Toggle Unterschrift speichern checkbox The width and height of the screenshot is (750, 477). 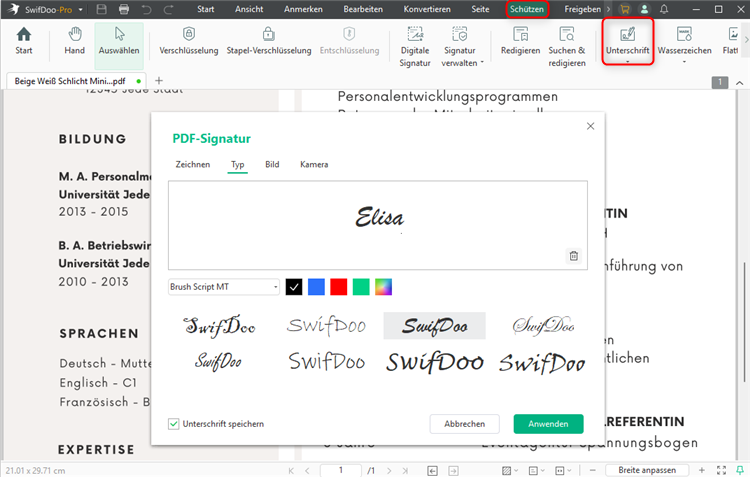174,424
